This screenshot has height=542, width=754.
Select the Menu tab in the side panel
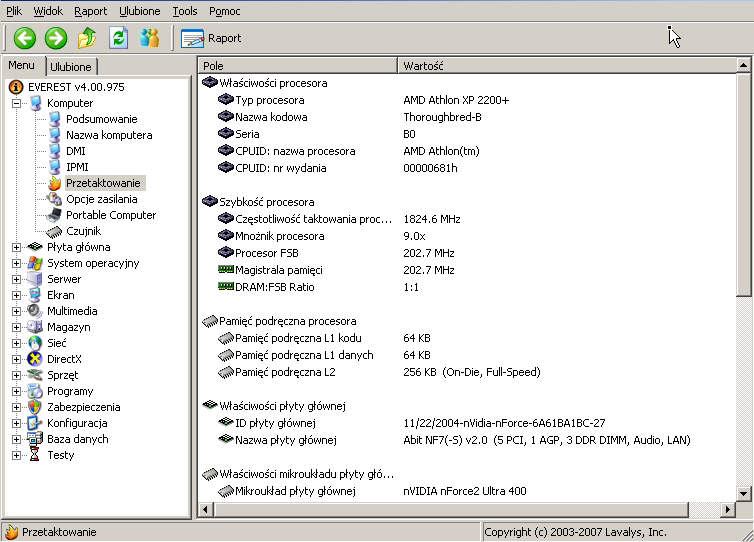22,65
